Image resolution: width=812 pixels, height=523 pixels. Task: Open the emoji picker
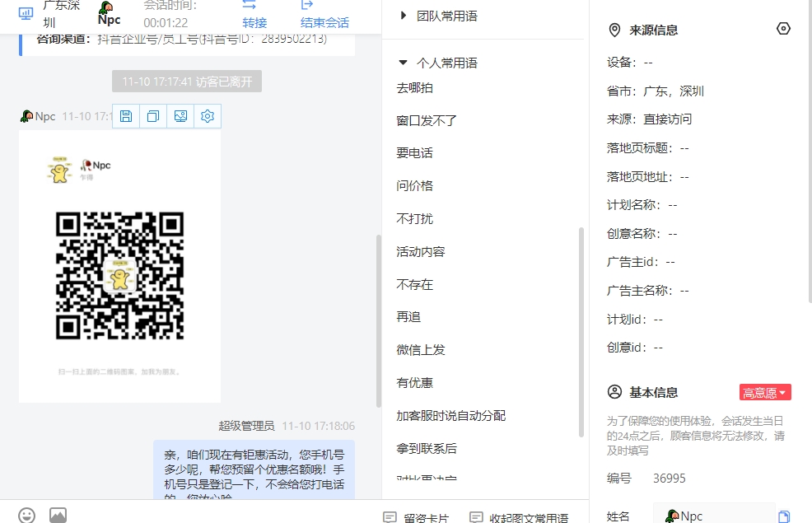pos(27,515)
